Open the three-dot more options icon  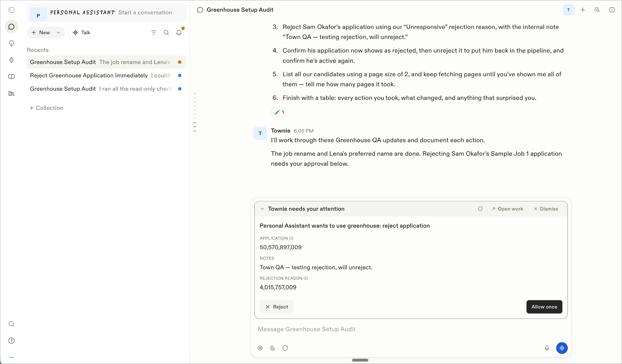pyautogui.click(x=12, y=357)
